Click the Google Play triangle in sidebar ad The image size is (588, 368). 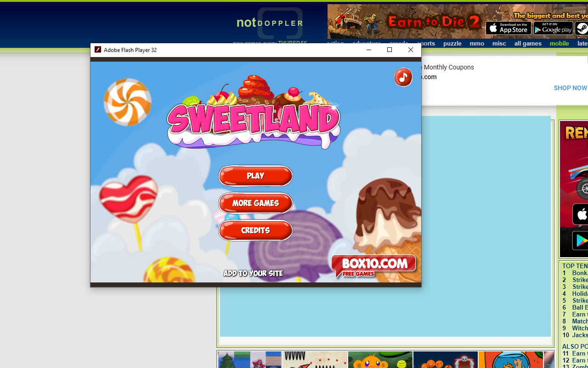(581, 241)
